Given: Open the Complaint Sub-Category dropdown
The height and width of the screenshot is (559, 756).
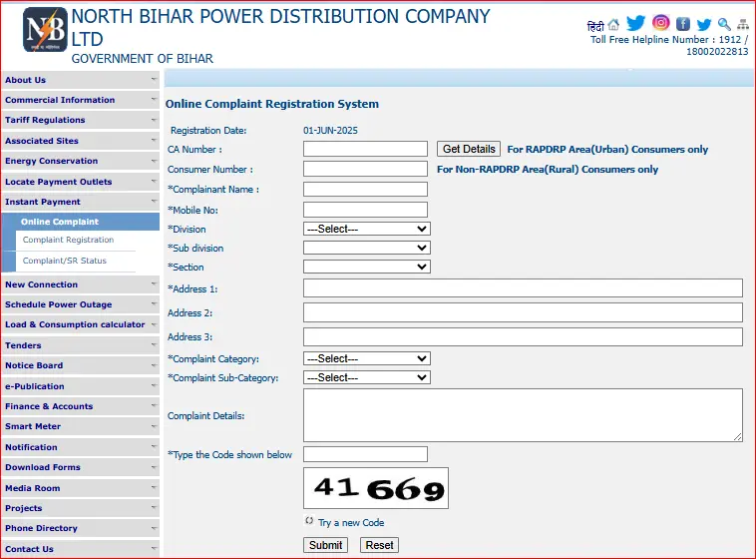Looking at the screenshot, I should pyautogui.click(x=367, y=377).
